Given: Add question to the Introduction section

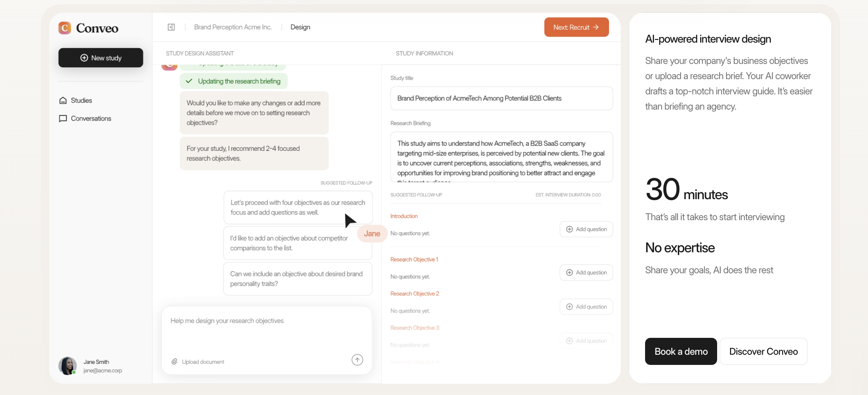Looking at the screenshot, I should pyautogui.click(x=586, y=229).
